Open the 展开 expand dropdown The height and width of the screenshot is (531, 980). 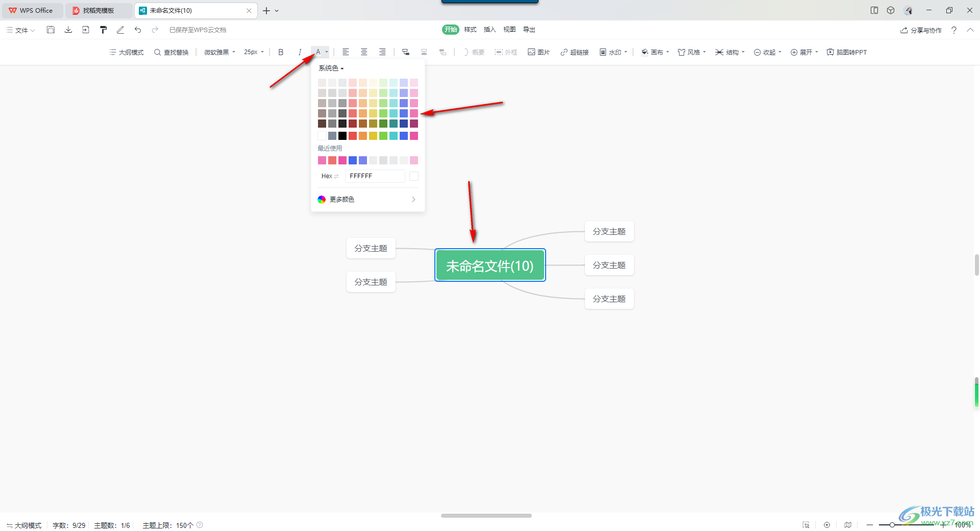coord(804,52)
